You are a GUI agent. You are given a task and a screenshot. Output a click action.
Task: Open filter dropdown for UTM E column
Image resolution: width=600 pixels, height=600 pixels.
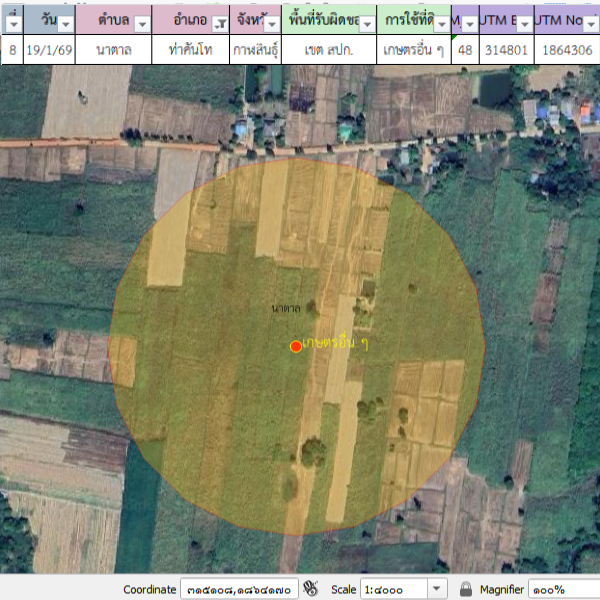[x=523, y=23]
